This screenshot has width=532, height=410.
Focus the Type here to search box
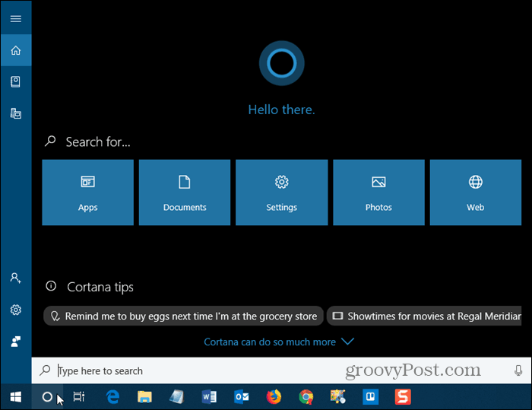point(282,370)
